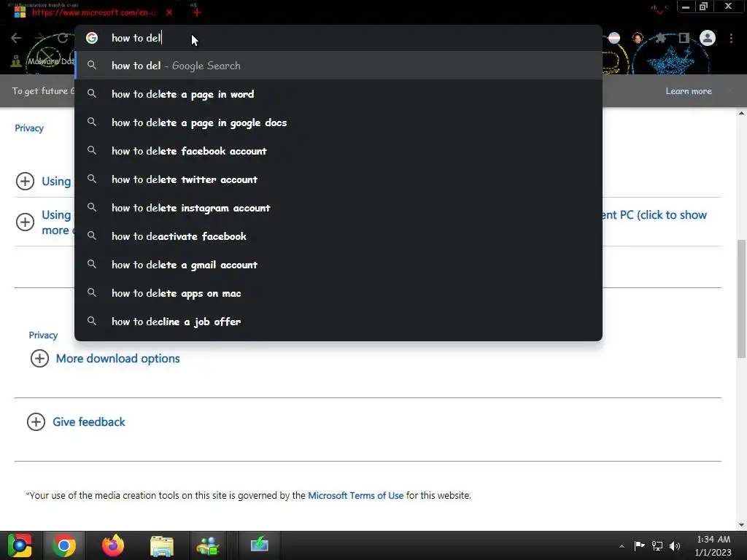Click the Action Center flag tray icon
747x560 pixels.
[x=639, y=545]
